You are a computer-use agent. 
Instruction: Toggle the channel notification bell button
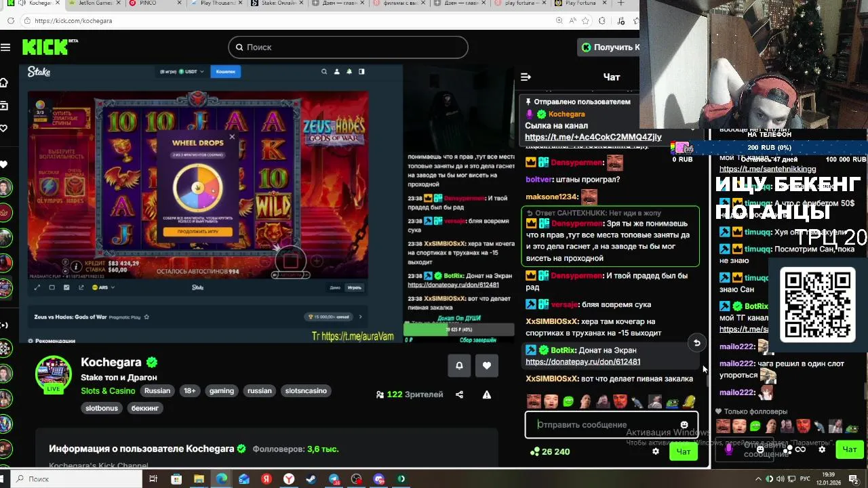coord(459,365)
